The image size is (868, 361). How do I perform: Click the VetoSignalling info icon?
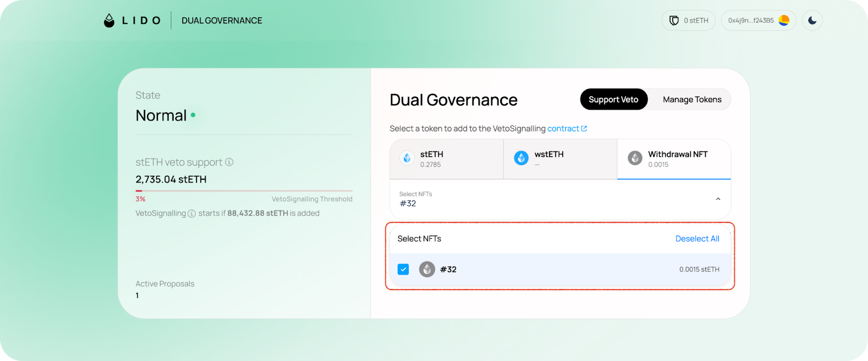(192, 214)
